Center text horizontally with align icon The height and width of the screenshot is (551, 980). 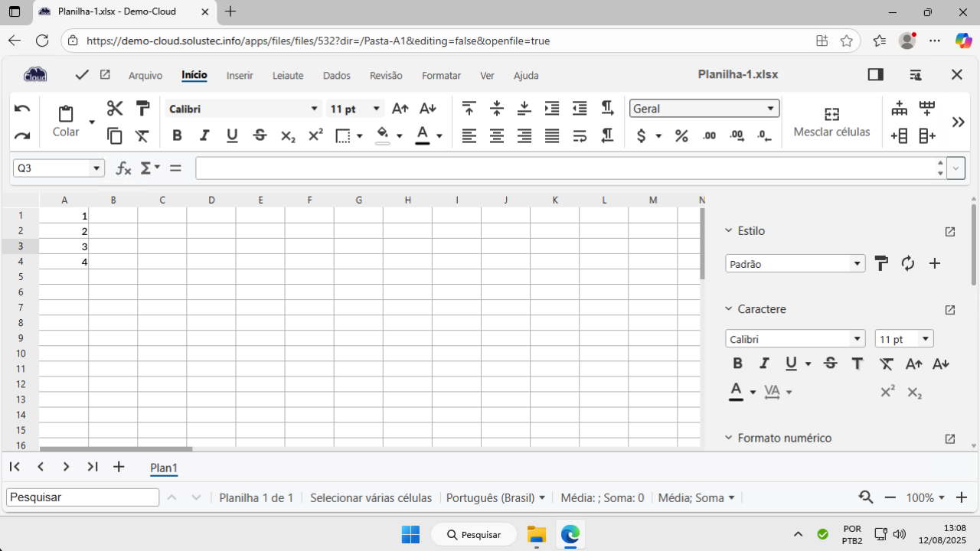pyautogui.click(x=497, y=136)
